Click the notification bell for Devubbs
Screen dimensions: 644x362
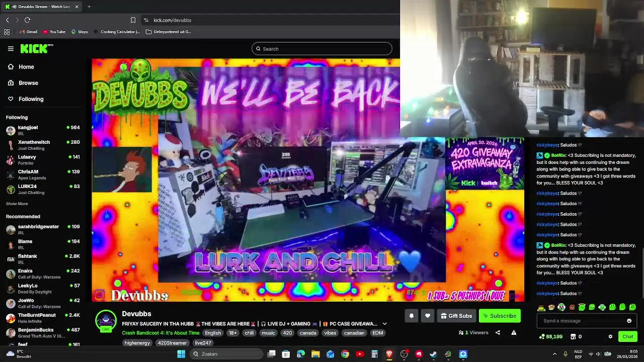[x=411, y=316]
